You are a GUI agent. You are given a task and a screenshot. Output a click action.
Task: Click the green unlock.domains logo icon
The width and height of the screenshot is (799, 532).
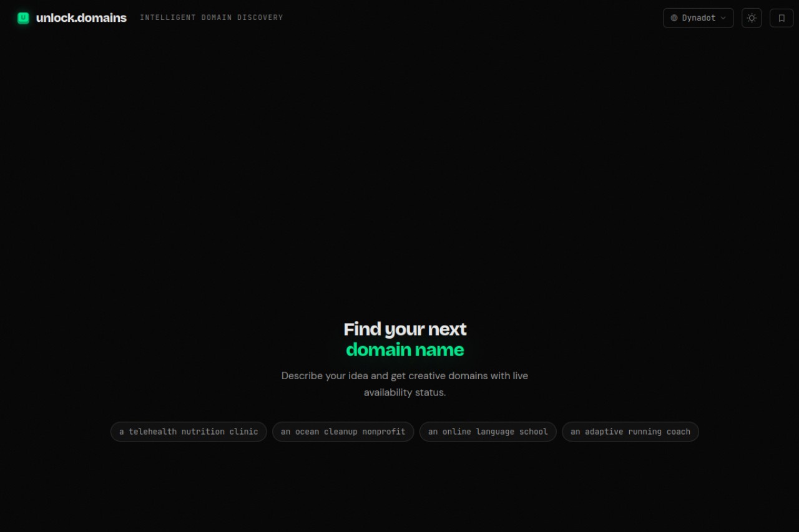tap(23, 18)
